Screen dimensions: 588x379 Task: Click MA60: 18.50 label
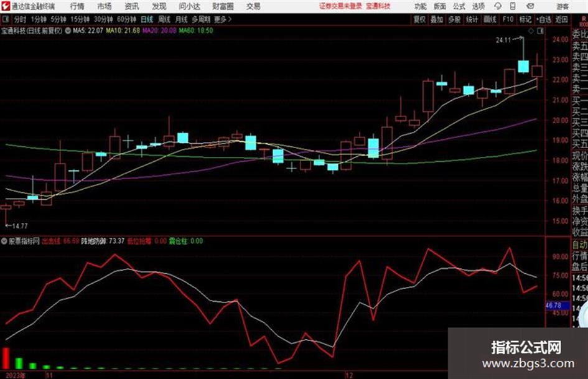(x=196, y=30)
